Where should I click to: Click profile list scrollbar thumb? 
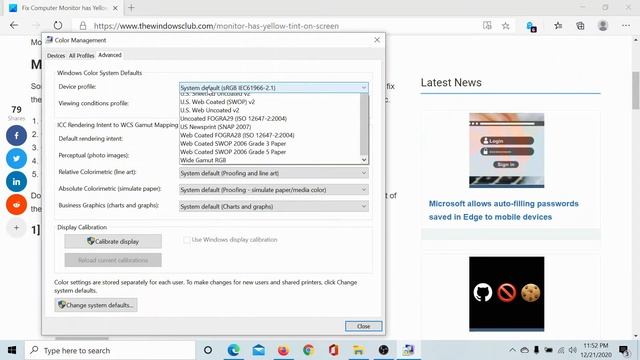point(364,124)
